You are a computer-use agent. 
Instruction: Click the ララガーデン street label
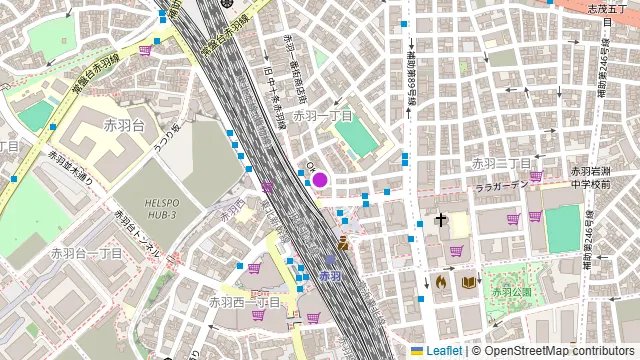click(502, 186)
